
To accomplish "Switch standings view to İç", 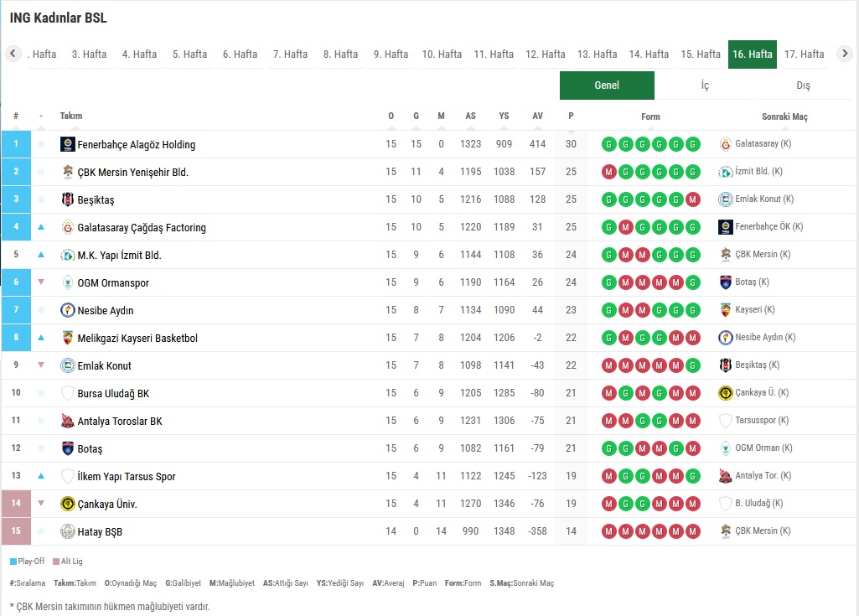I will 705,85.
